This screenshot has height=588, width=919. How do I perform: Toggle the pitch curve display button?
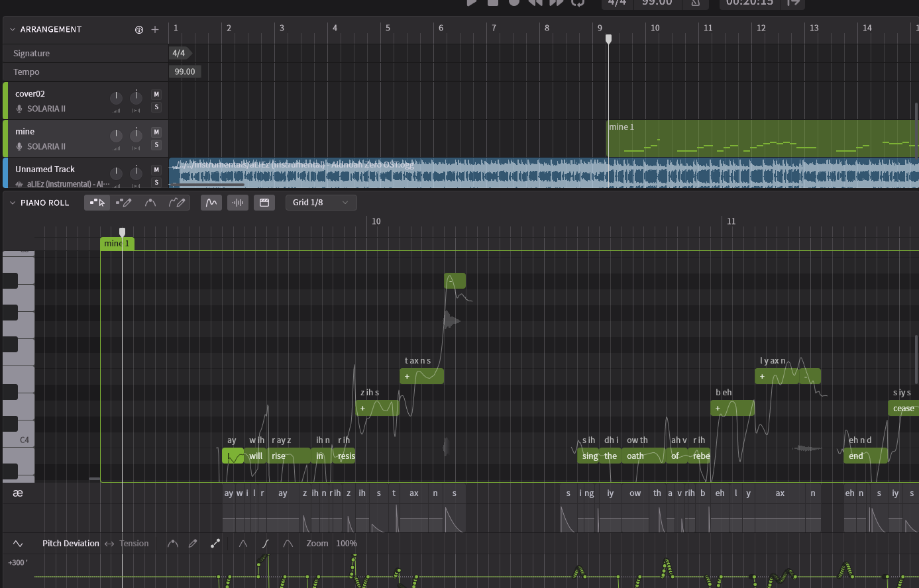coord(211,203)
